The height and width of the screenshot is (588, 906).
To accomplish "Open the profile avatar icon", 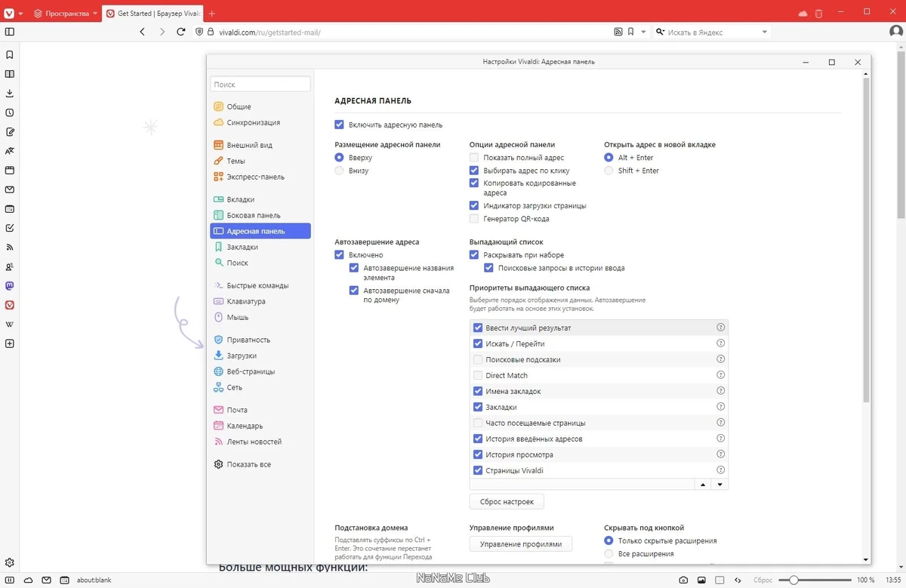I will pyautogui.click(x=895, y=32).
